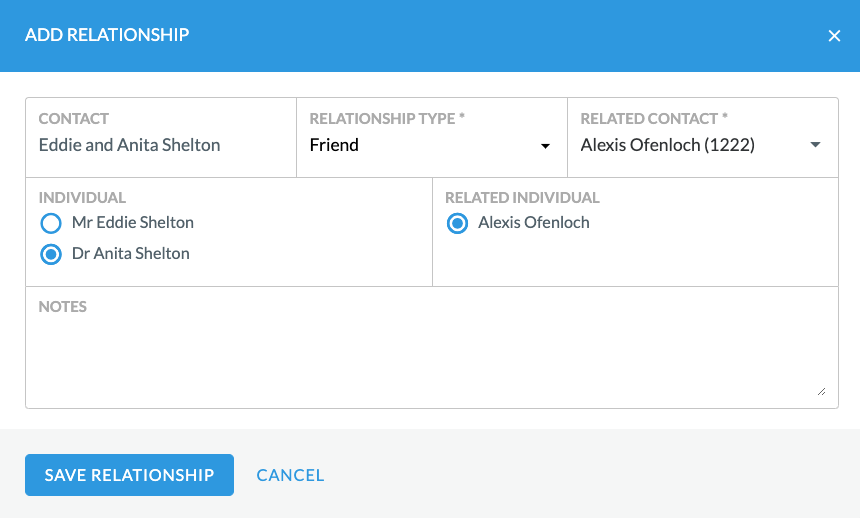
Task: Select the Mr Eddie Shelton radio button
Action: [51, 223]
